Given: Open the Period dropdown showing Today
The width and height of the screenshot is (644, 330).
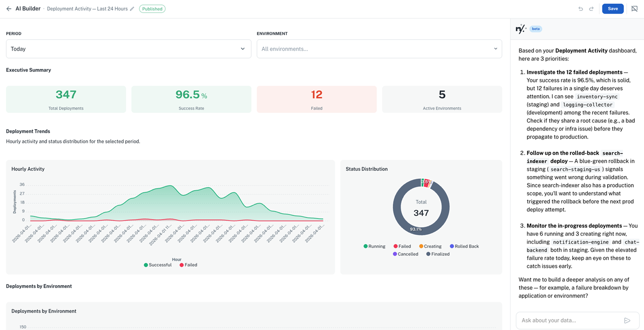Looking at the screenshot, I should (128, 49).
